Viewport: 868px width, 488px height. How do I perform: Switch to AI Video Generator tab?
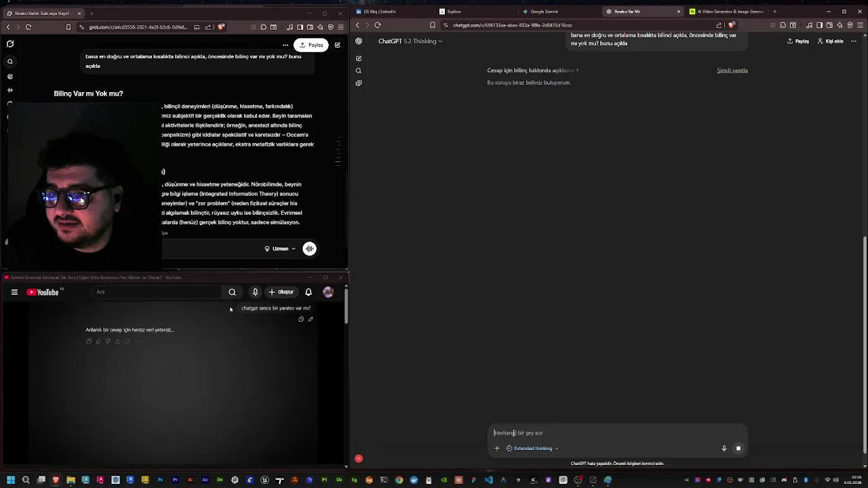click(726, 12)
